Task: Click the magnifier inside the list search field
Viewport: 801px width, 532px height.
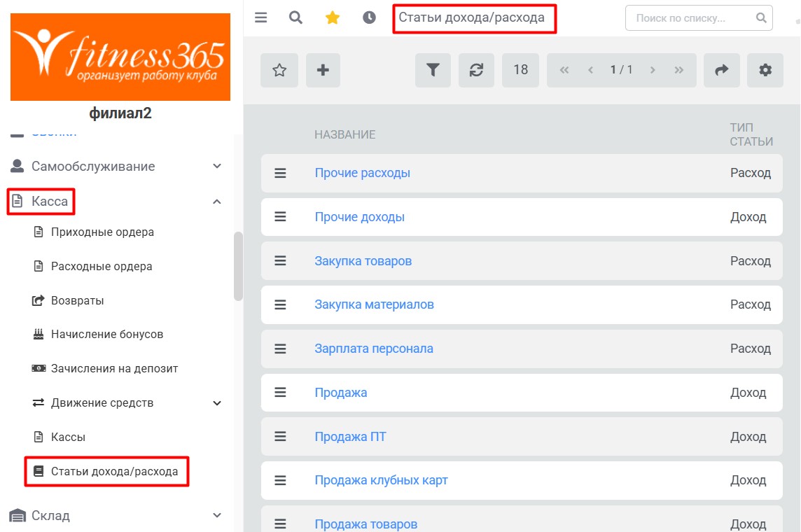Action: 761,18
